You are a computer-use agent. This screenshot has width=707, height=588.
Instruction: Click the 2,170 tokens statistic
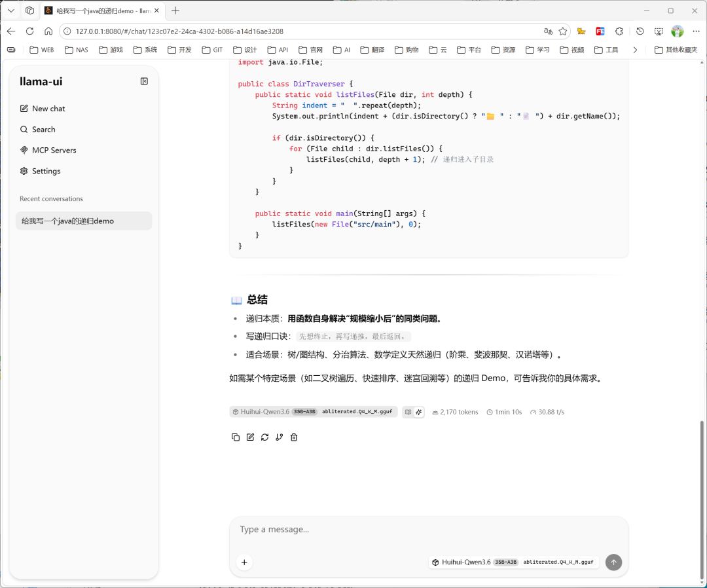[455, 412]
